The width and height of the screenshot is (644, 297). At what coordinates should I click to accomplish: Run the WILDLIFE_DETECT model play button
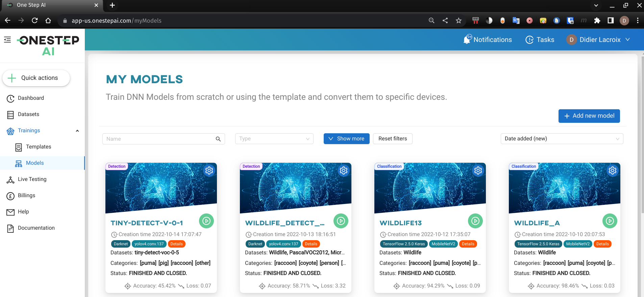341,221
